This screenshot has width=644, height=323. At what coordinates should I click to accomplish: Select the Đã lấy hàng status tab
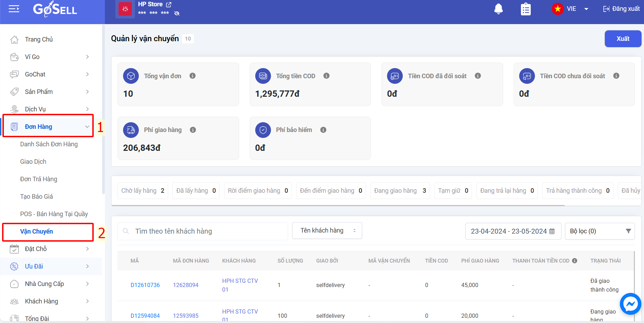196,191
